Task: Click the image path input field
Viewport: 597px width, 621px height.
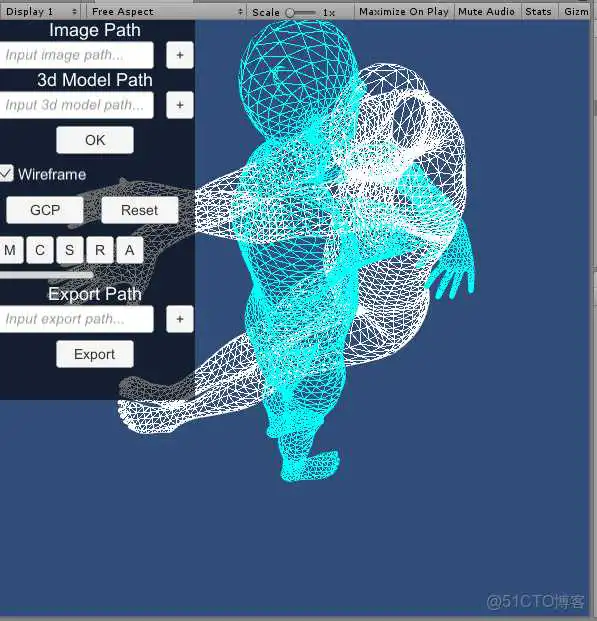Action: [x=76, y=55]
